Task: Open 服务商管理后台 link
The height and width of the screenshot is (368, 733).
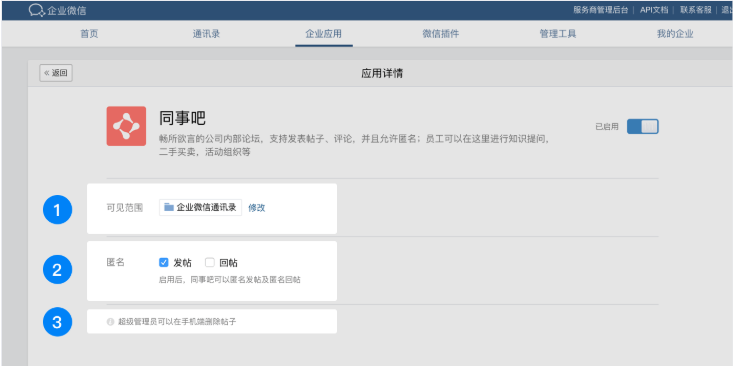Action: pyautogui.click(x=601, y=10)
